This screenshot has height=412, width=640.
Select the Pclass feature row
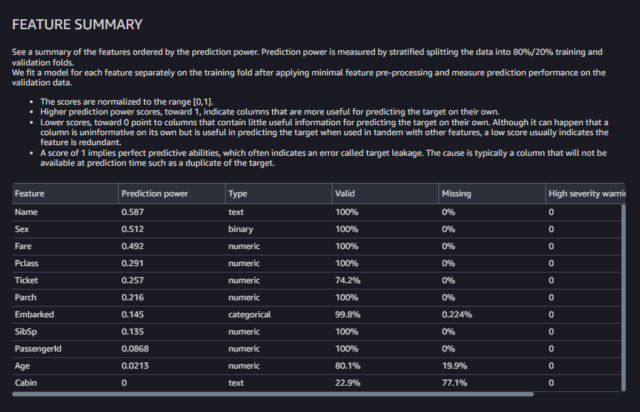click(x=317, y=263)
